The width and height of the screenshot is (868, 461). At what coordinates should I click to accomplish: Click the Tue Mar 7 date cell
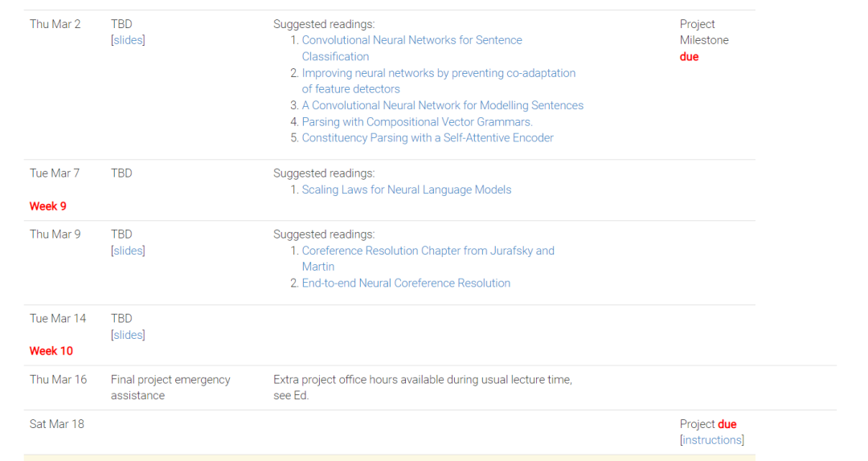[55, 173]
